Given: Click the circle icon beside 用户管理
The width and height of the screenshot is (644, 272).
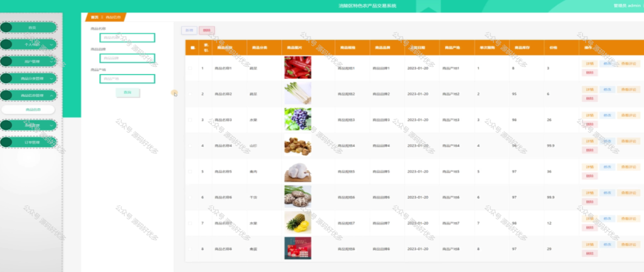Looking at the screenshot, I should pos(6,61).
